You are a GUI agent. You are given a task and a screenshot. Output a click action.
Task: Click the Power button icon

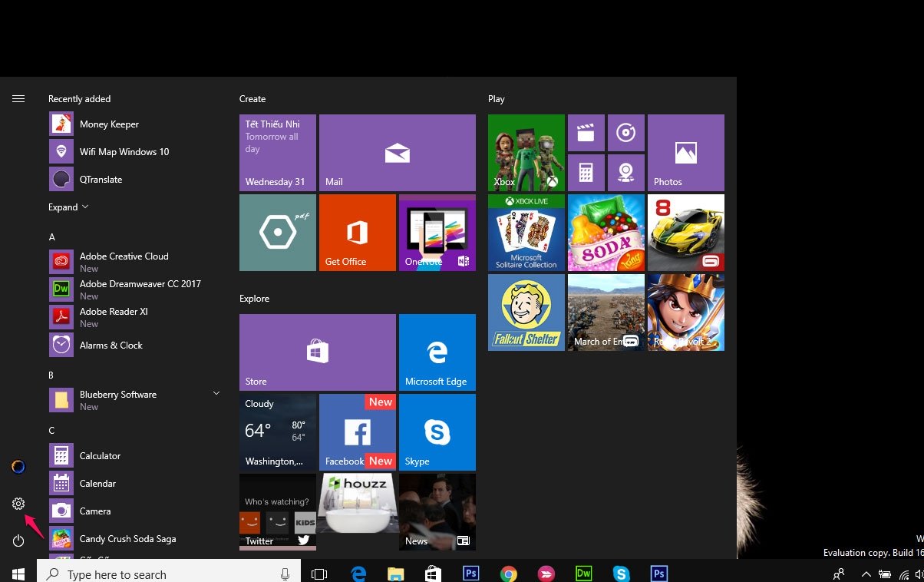pos(18,541)
